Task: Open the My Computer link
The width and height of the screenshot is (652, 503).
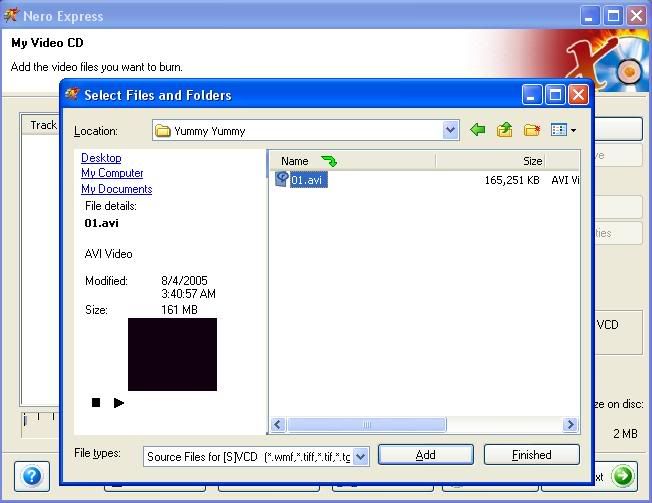Action: 112,173
